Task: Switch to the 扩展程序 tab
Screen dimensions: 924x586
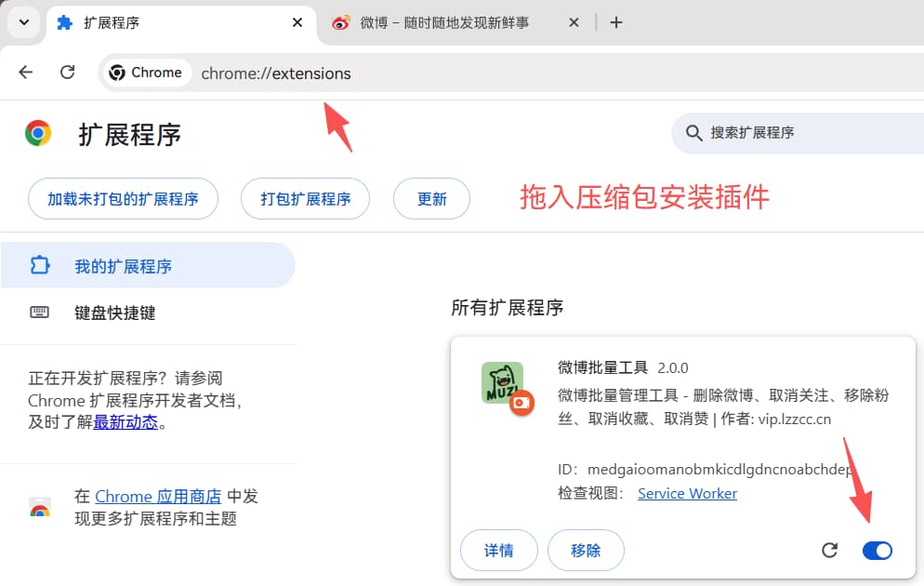Action: coord(181,23)
